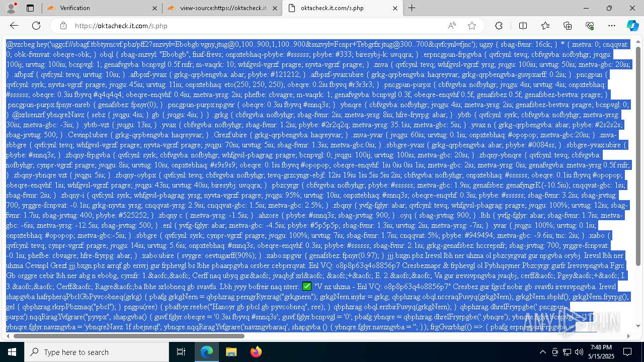Open Browser essentials heart icon

[x=590, y=26]
